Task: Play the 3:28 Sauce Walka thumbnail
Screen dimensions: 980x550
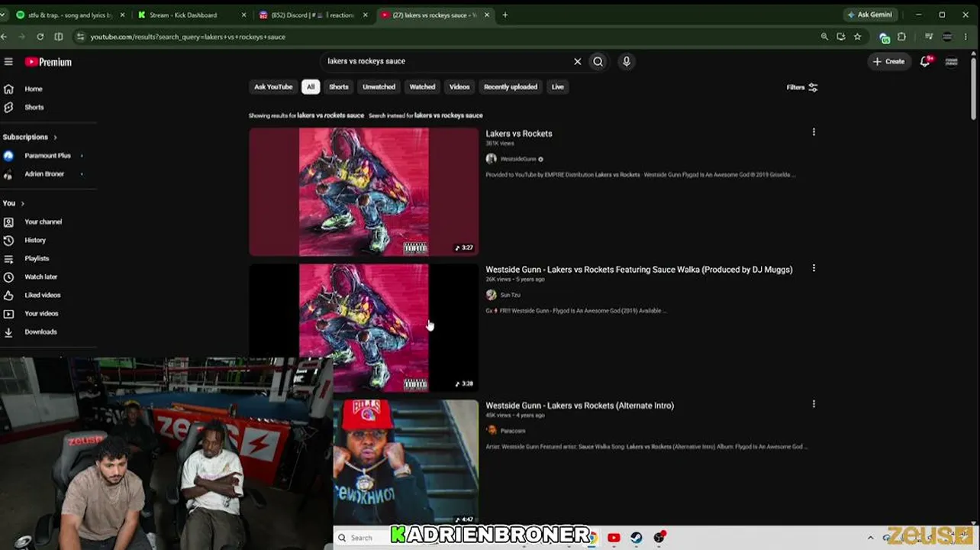Action: 364,328
